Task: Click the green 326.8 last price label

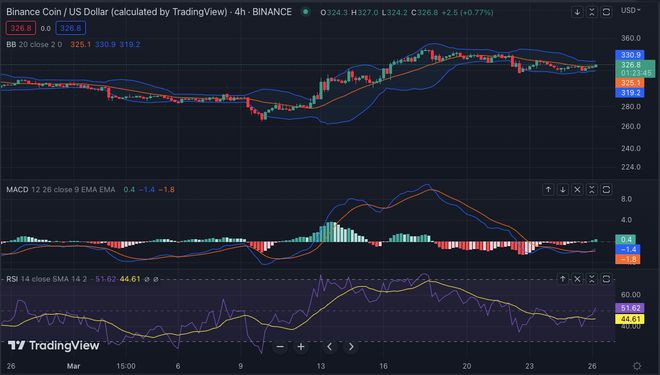Action: 635,69
